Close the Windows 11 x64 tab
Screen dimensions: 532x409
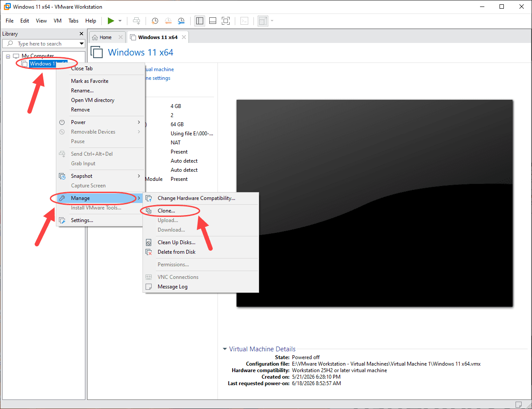184,37
